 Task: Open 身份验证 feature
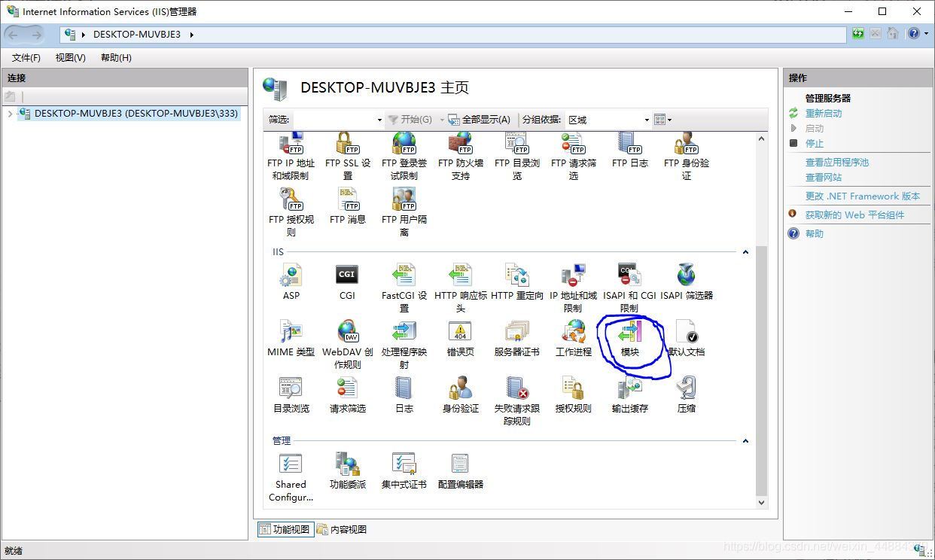point(460,394)
